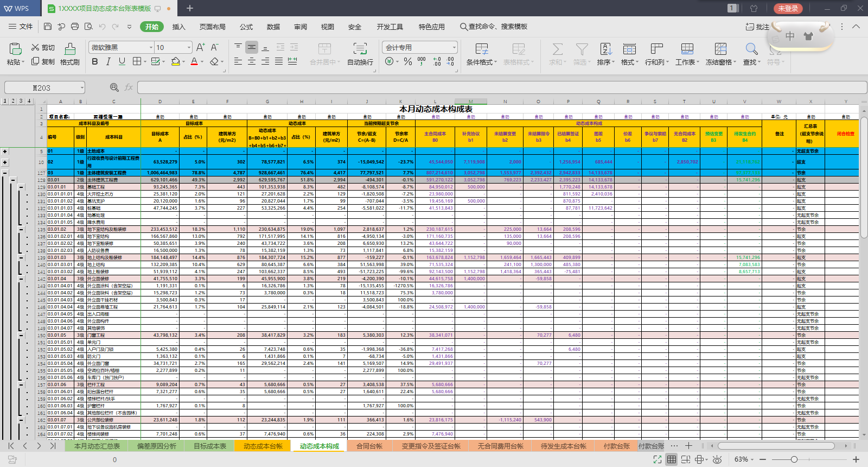Switch to normal grid view in status bar
Viewport: 868px width, 467px height.
[672, 459]
